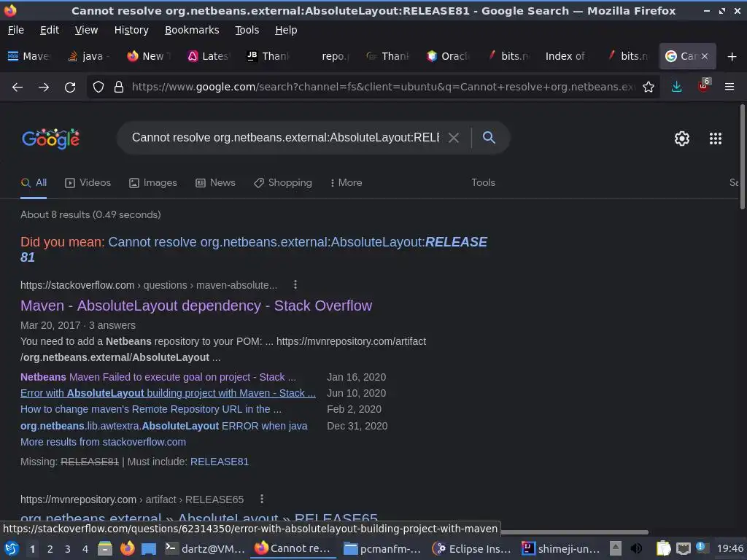
Task: Open Error with AbsoluteLayout building project link
Action: (169, 393)
